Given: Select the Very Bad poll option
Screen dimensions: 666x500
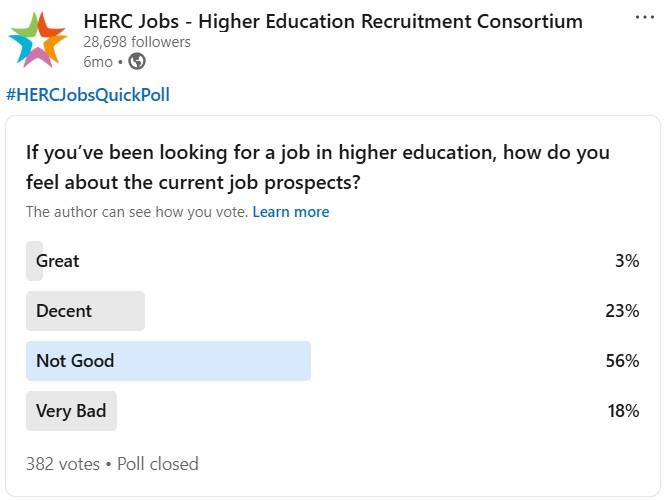Looking at the screenshot, I should [70, 411].
